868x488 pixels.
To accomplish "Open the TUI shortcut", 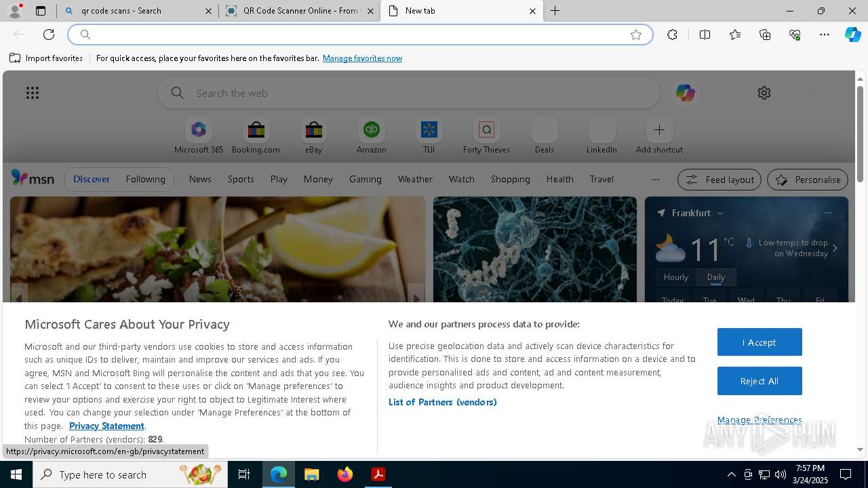I will [x=429, y=136].
